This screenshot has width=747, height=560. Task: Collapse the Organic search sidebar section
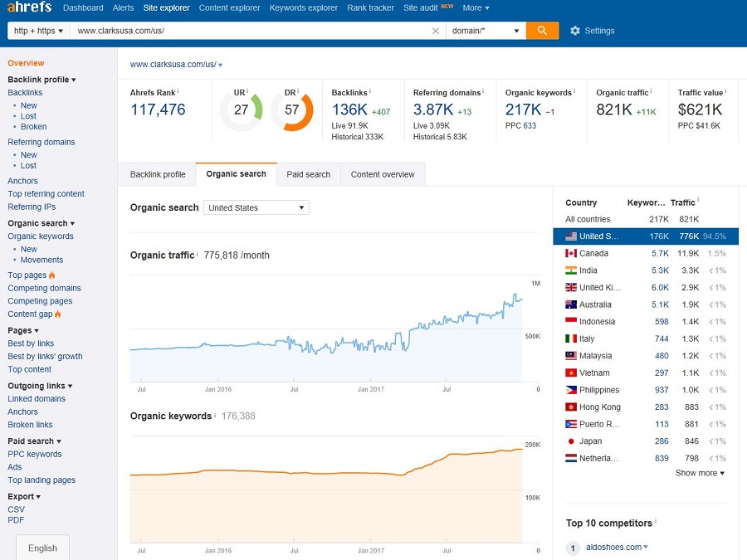coord(41,223)
